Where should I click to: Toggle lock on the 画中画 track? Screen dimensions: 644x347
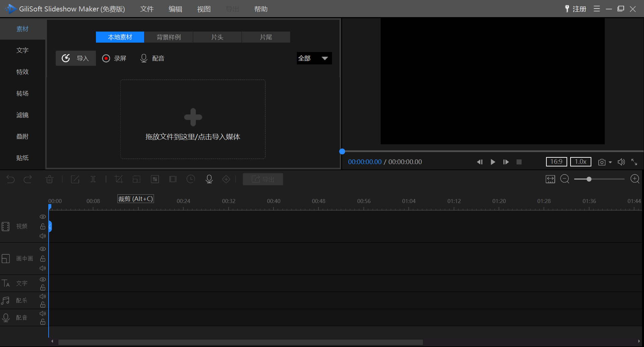(43, 258)
